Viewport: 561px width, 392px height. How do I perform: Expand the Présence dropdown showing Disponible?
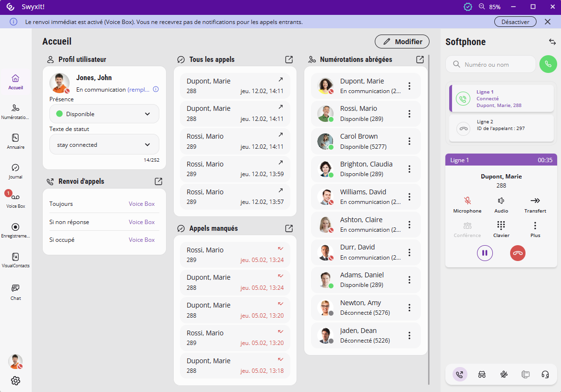104,114
